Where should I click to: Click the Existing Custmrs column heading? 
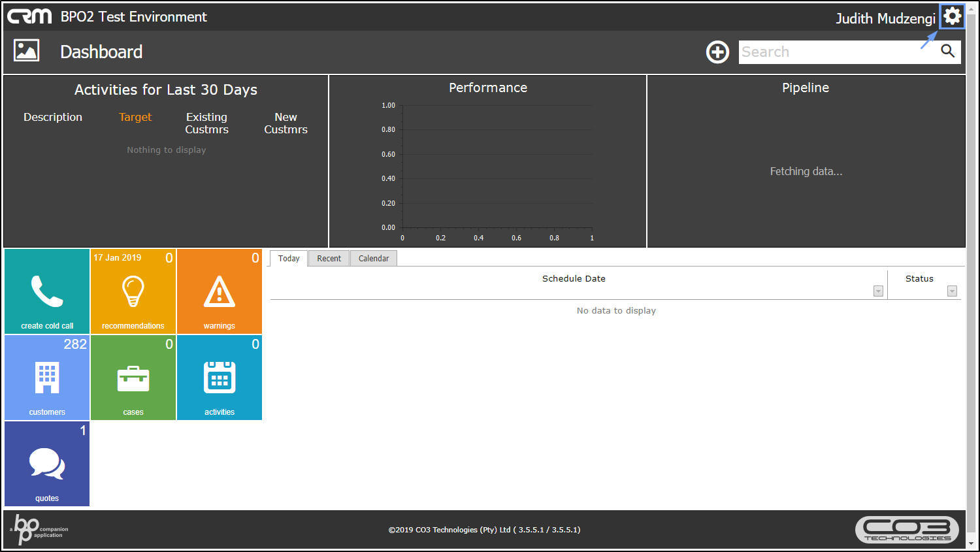206,123
